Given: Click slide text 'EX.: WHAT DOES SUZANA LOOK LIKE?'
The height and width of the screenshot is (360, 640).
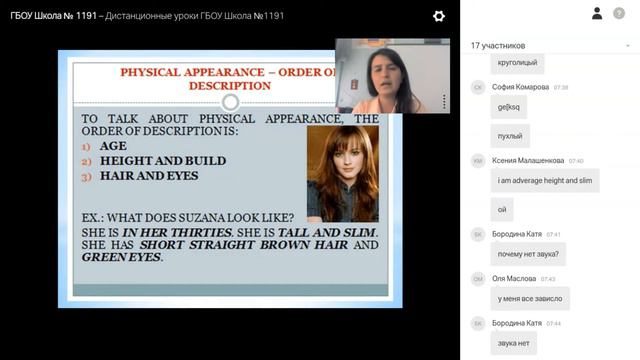Looking at the screenshot, I should (187, 218).
